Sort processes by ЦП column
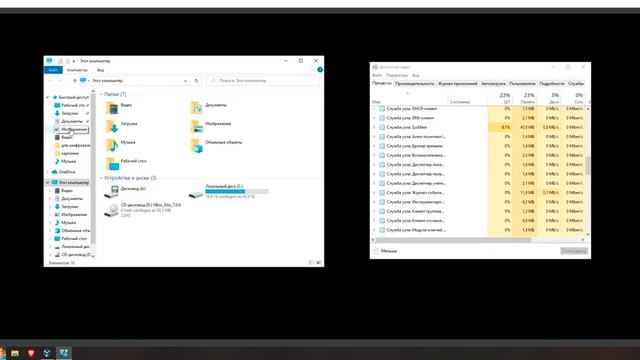This screenshot has height=360, width=640. [x=500, y=98]
